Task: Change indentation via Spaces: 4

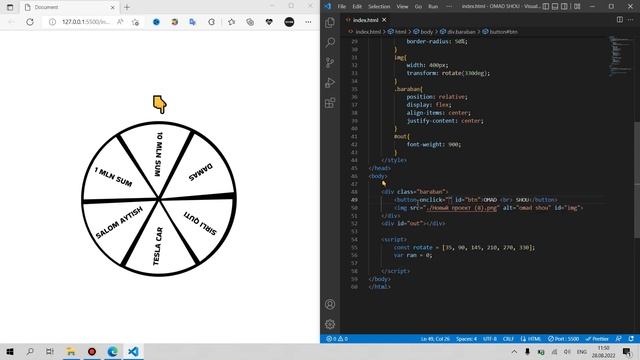Action: 466,339
